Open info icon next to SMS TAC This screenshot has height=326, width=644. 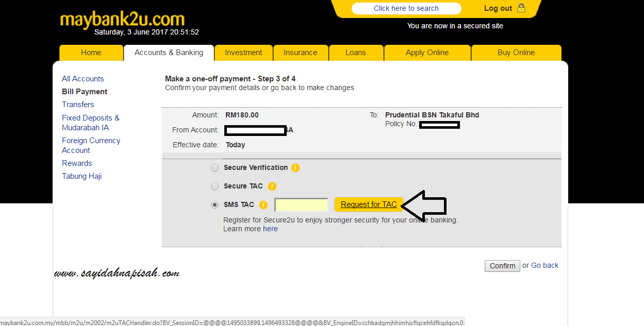[x=263, y=205]
